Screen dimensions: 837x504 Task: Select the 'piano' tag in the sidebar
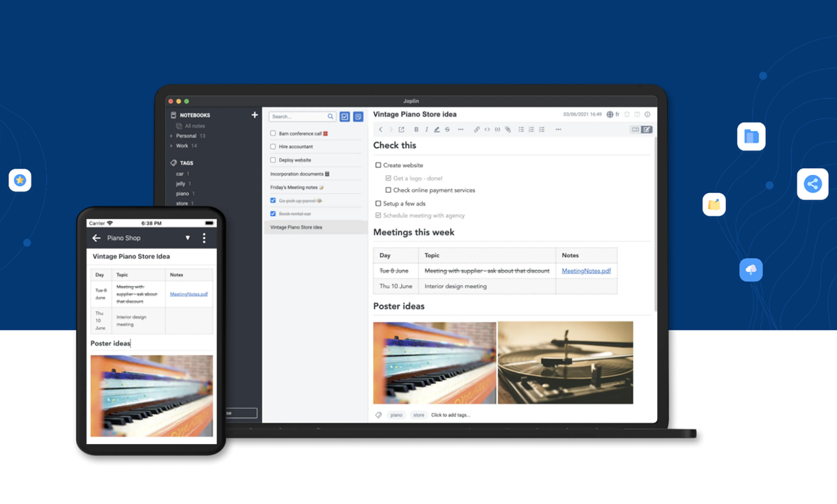[182, 194]
